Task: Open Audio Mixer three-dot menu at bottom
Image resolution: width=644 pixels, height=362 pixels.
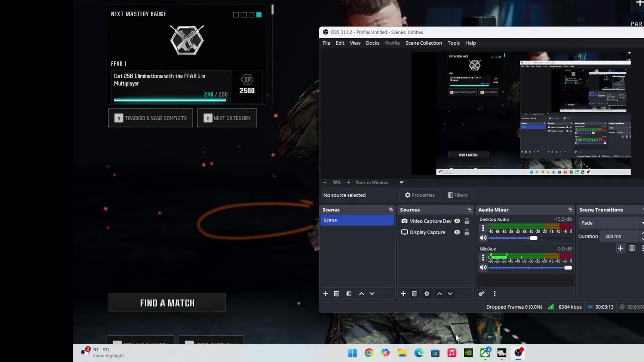Action: [x=494, y=294]
